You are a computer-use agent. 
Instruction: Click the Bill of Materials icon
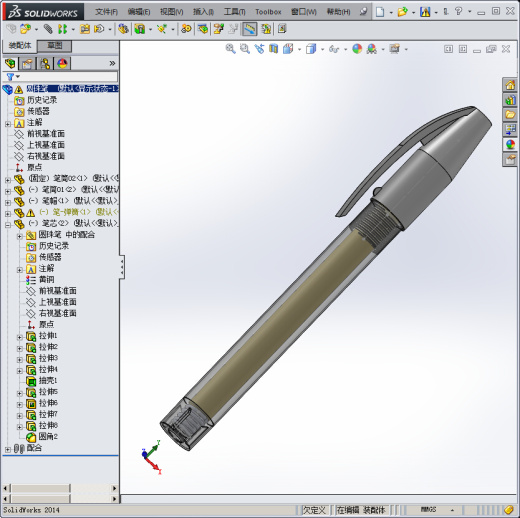pyautogui.click(x=203, y=29)
